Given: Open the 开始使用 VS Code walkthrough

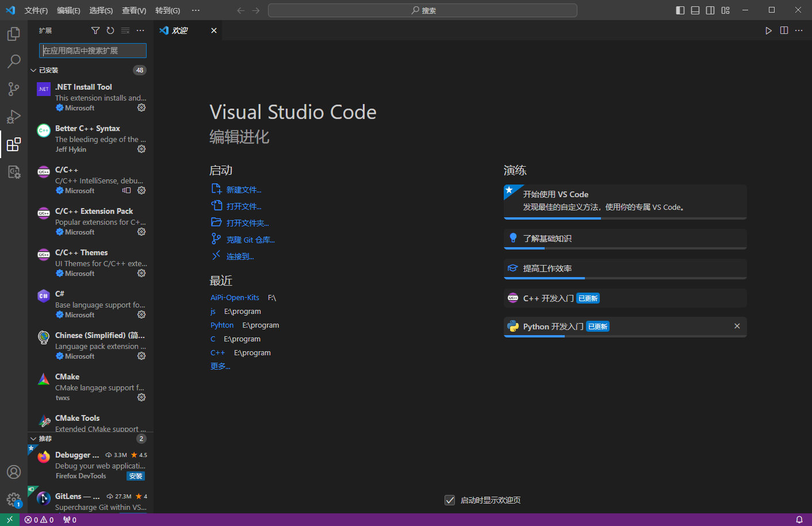Looking at the screenshot, I should (x=625, y=202).
